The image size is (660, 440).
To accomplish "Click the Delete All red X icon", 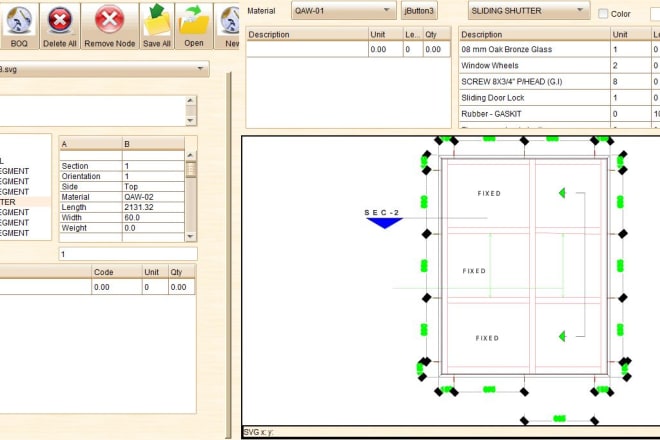I will tap(60, 22).
